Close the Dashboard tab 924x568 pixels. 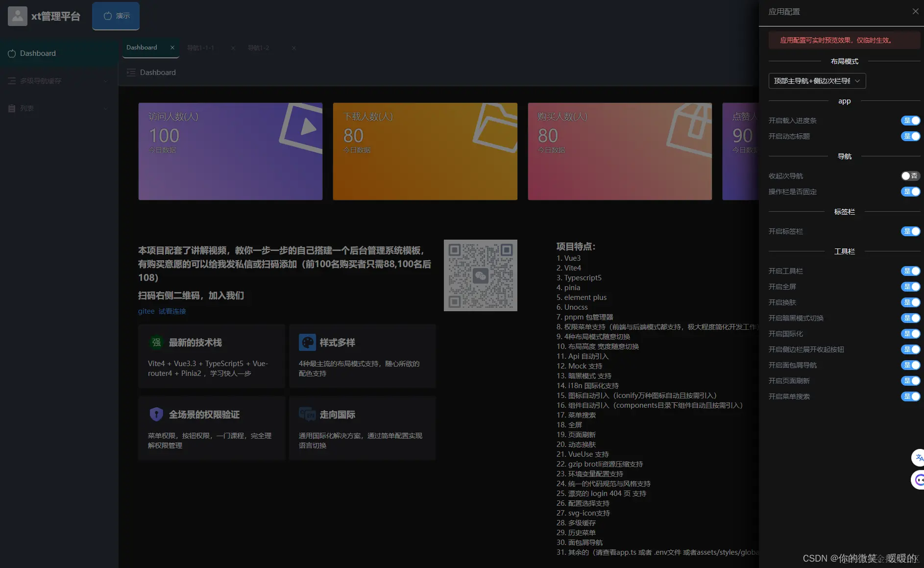point(172,48)
